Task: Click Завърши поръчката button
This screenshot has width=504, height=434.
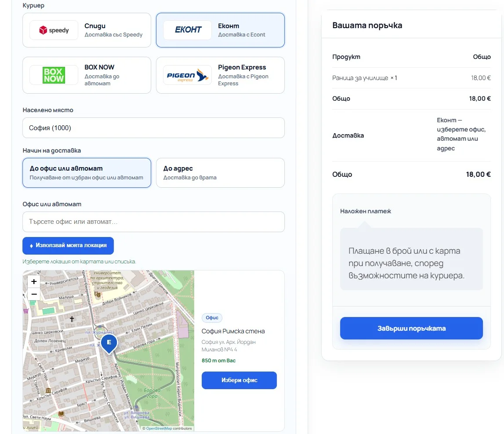Action: click(411, 328)
